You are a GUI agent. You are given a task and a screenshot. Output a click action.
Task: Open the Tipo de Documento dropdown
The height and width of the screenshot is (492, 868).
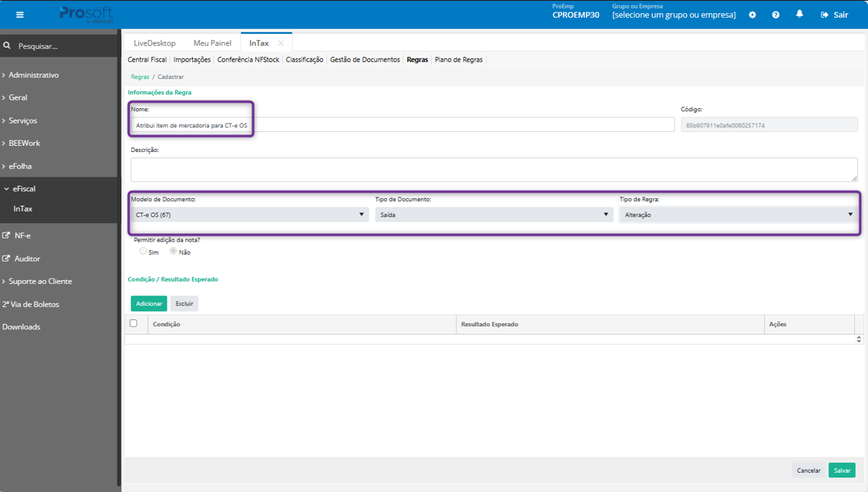494,214
